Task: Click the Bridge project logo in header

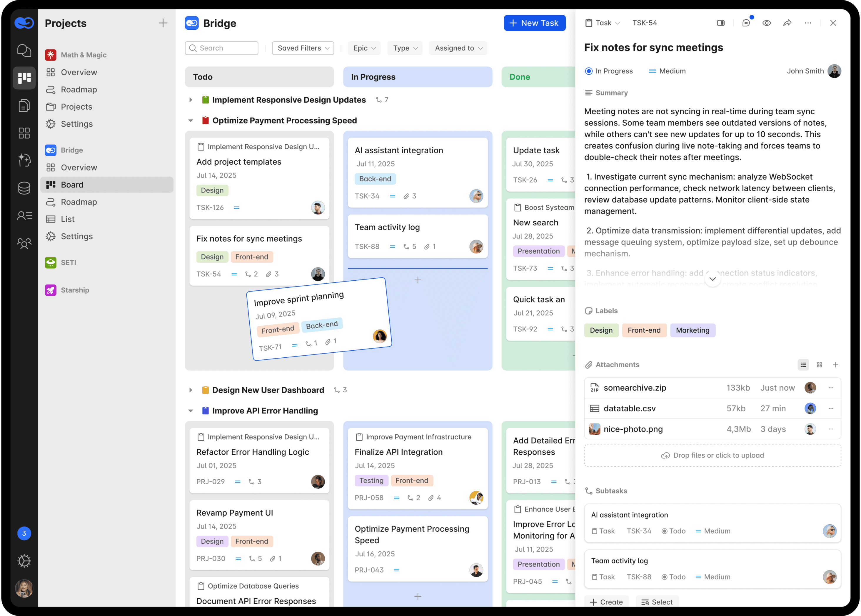Action: [192, 23]
